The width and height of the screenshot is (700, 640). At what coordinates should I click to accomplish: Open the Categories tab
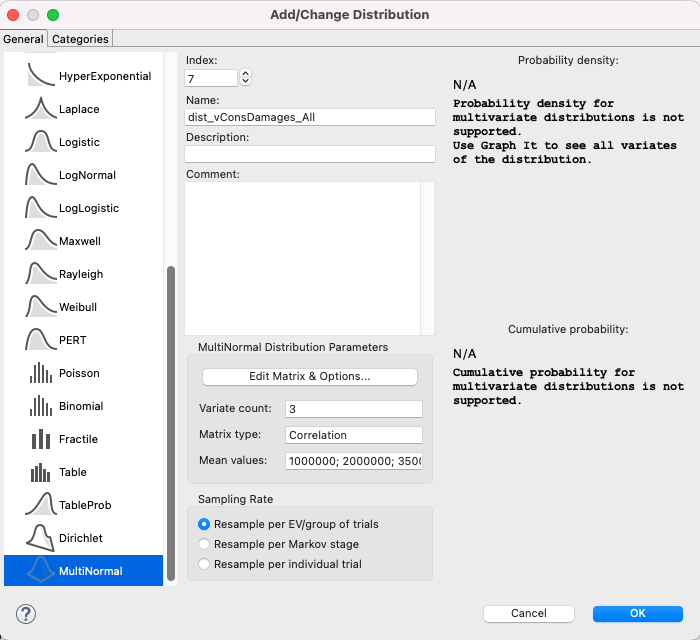click(x=80, y=39)
